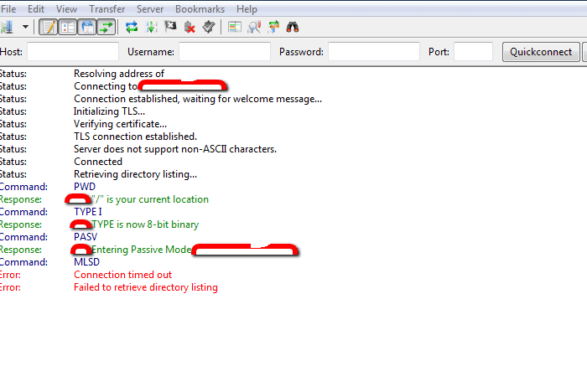Select the 'Initializing TLS...' log line
This screenshot has width=587, height=392.
pos(109,111)
